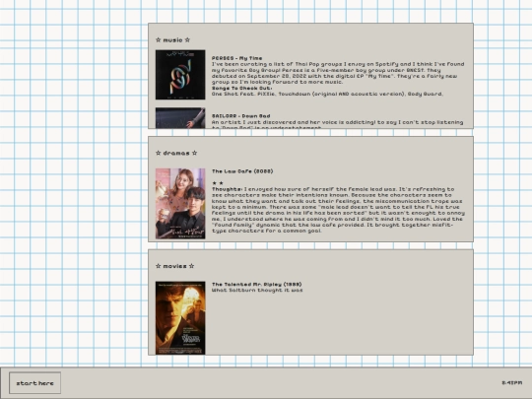Click the star before movies heading
The width and height of the screenshot is (532, 399).
point(158,266)
